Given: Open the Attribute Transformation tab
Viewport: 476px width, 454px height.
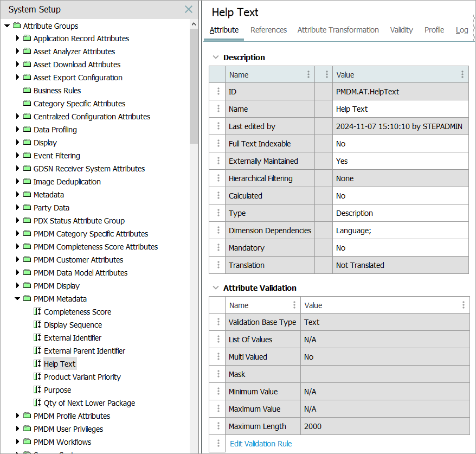Looking at the screenshot, I should click(338, 30).
